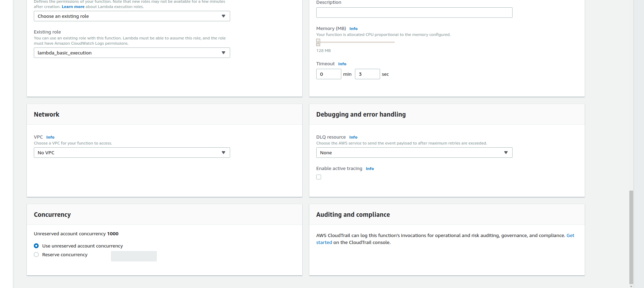Focus the Timeout seconds field
The width and height of the screenshot is (644, 288).
[367, 74]
